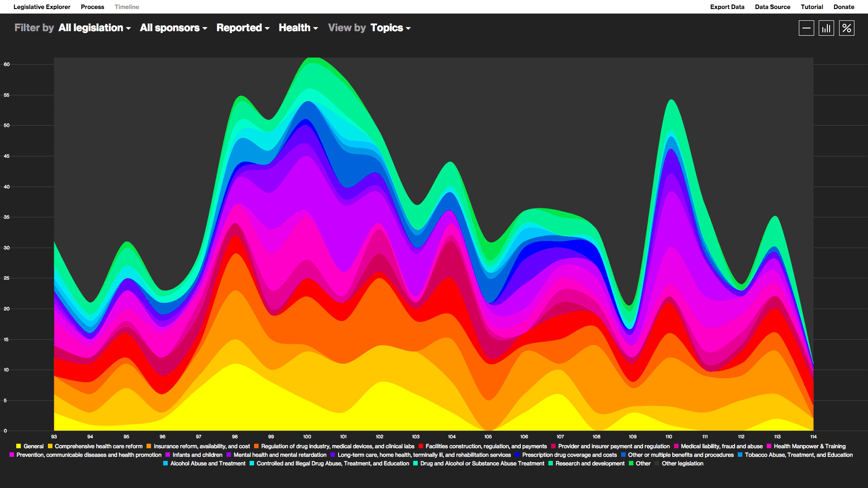Open the All legislation filter dropdown
Screen dimensions: 868x488
(x=94, y=28)
